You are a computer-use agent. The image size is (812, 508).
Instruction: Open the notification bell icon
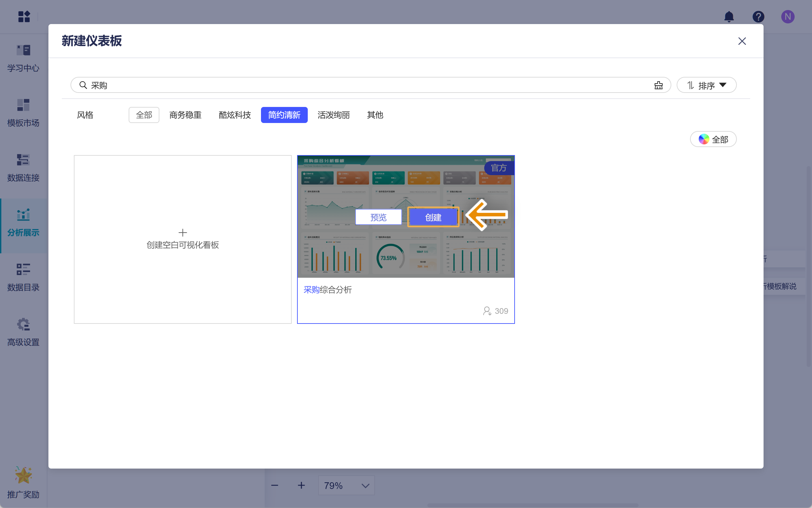729,16
